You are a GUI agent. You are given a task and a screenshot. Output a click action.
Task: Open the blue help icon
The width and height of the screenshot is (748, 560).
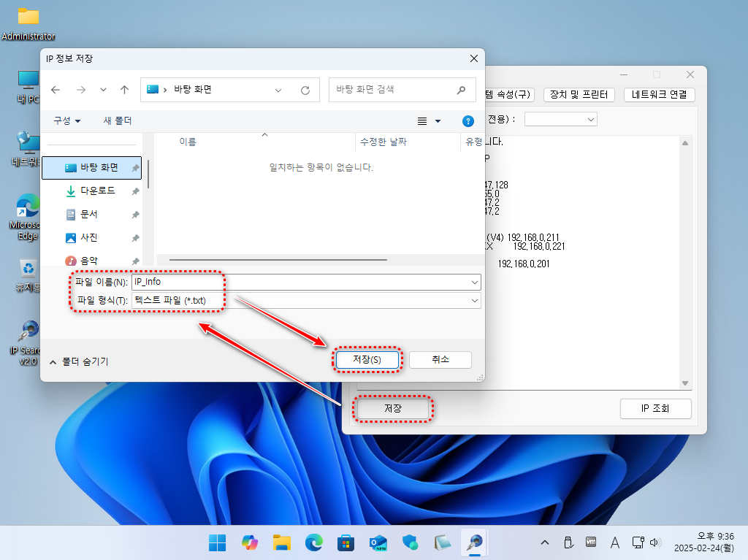(468, 121)
